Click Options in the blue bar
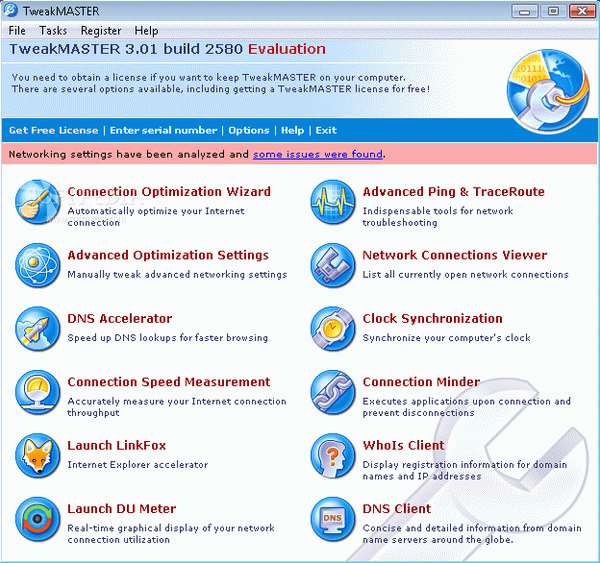Image resolution: width=600 pixels, height=563 pixels. click(249, 131)
